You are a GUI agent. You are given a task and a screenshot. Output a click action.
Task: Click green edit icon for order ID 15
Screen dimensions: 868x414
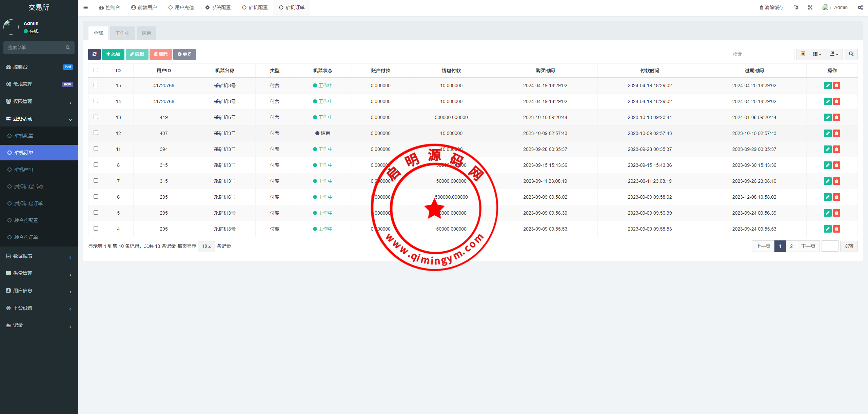tap(828, 85)
